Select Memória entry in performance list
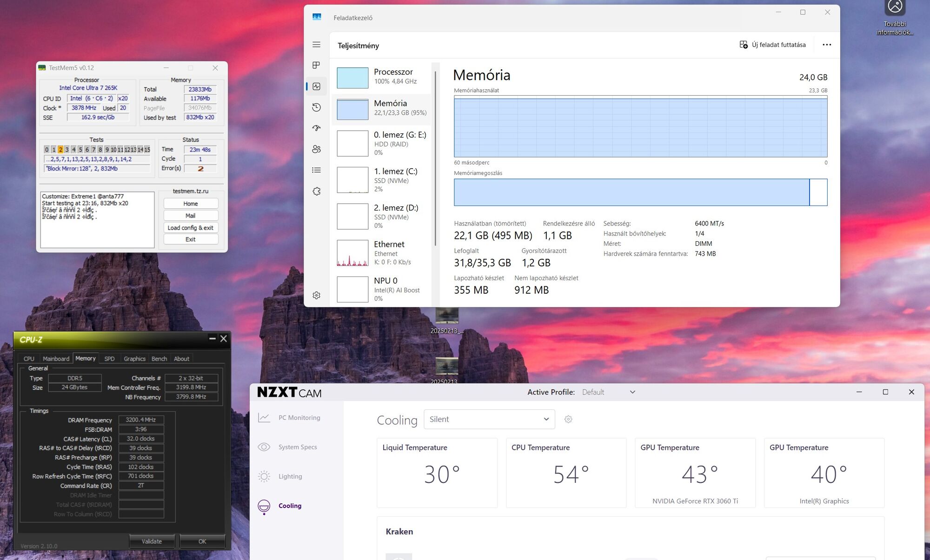Image resolution: width=930 pixels, height=560 pixels. click(382, 109)
